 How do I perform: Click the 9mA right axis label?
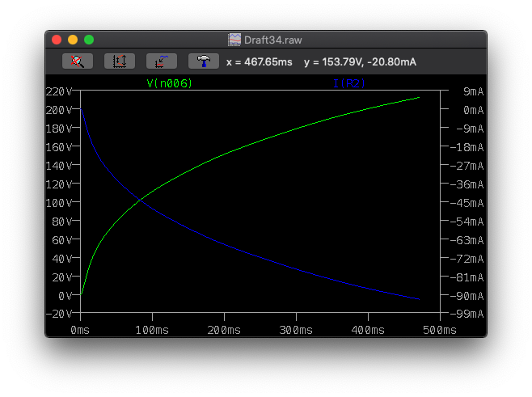(473, 91)
